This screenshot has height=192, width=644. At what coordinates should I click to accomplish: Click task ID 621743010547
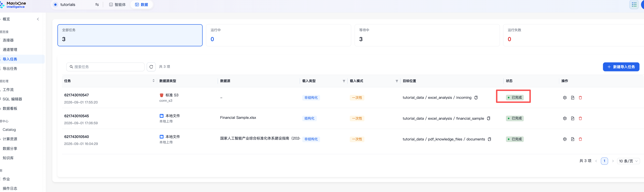click(x=76, y=95)
